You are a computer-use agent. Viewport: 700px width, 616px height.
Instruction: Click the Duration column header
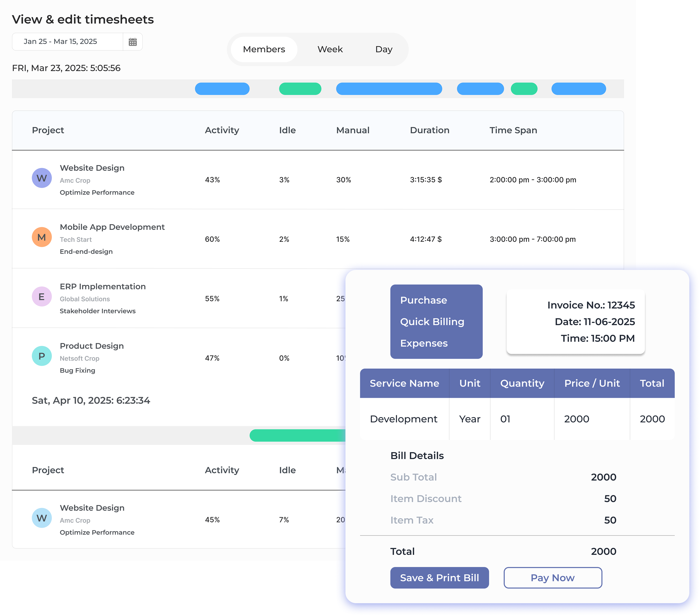point(429,130)
